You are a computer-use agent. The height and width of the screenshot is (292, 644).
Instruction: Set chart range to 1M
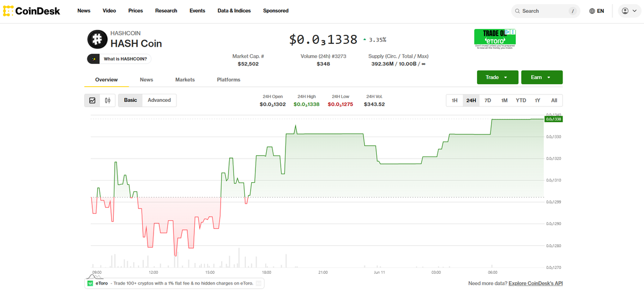tap(504, 100)
